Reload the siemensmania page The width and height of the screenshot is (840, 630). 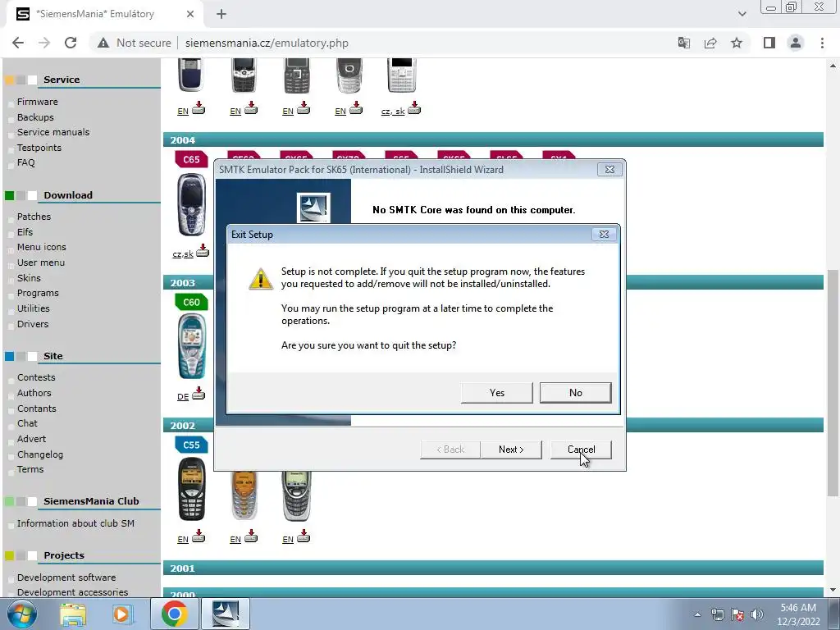tap(71, 43)
